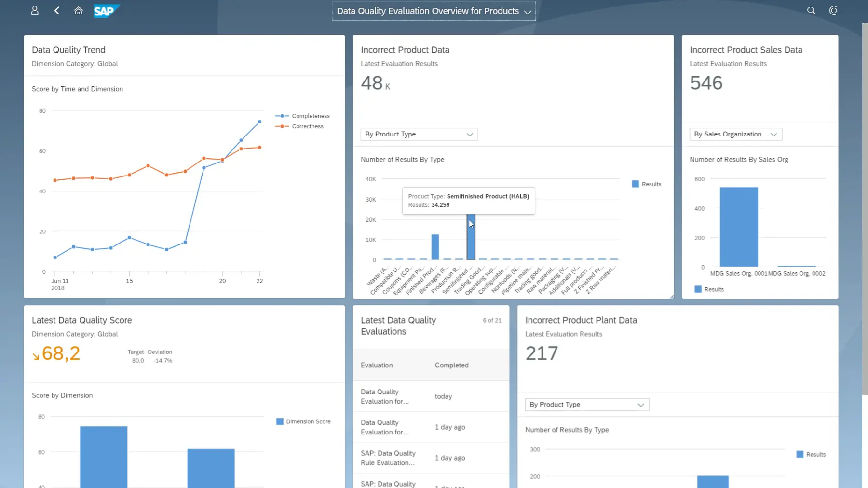Open the Home launchpad icon
Viewport: 868px width, 488px height.
pyautogui.click(x=79, y=11)
